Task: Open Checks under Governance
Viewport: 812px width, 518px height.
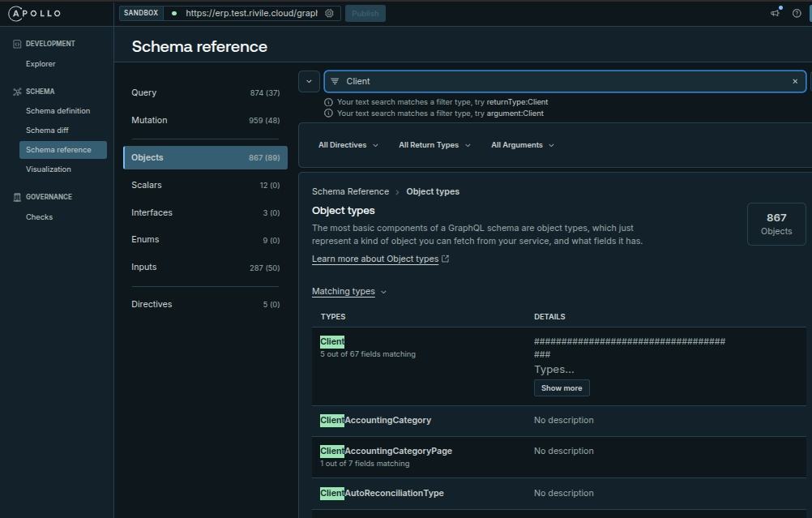Action: click(x=40, y=217)
